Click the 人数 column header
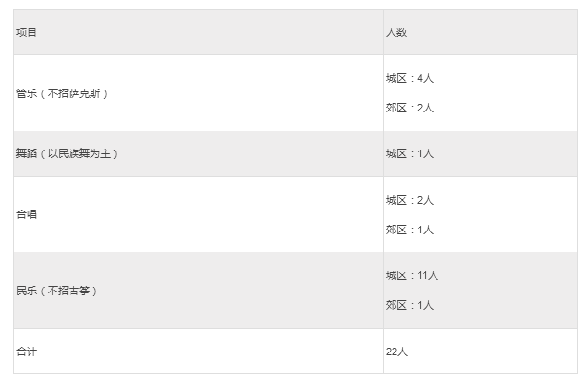The width and height of the screenshot is (588, 382). click(x=480, y=32)
